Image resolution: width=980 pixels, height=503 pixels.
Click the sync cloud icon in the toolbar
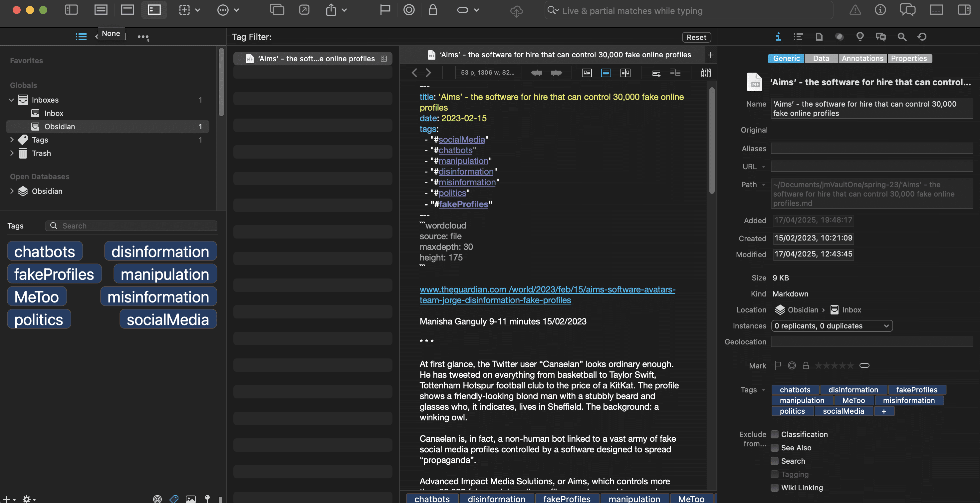point(516,11)
